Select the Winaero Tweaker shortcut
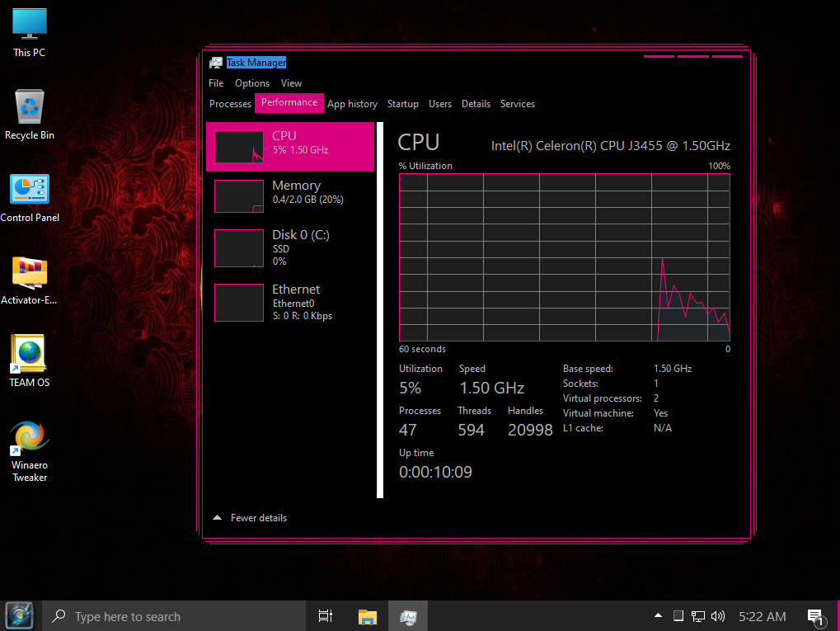 [30, 451]
